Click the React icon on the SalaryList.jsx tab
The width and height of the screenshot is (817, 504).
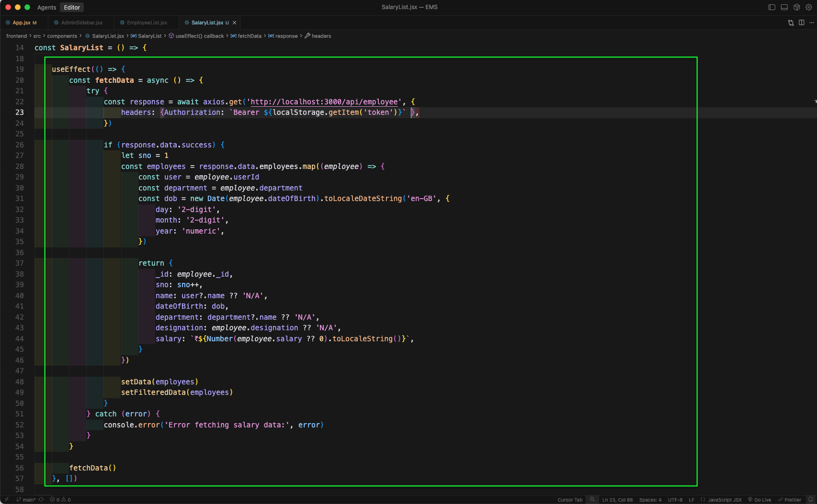(187, 22)
